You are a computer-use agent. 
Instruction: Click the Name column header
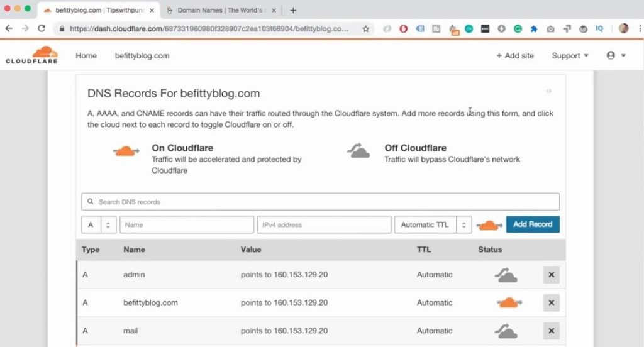click(134, 250)
